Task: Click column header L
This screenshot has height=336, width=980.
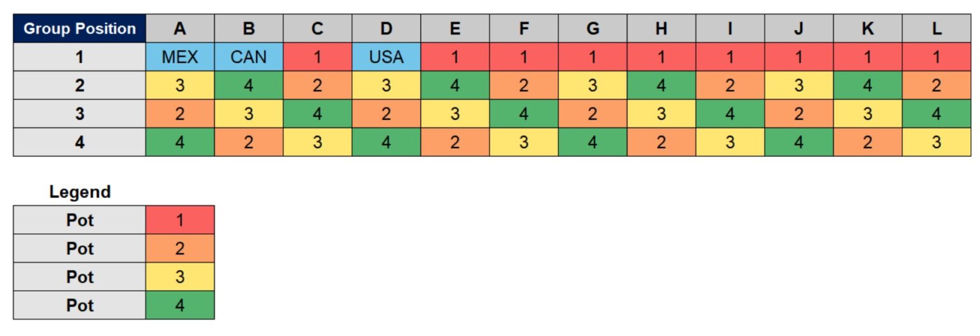Action: tap(936, 29)
